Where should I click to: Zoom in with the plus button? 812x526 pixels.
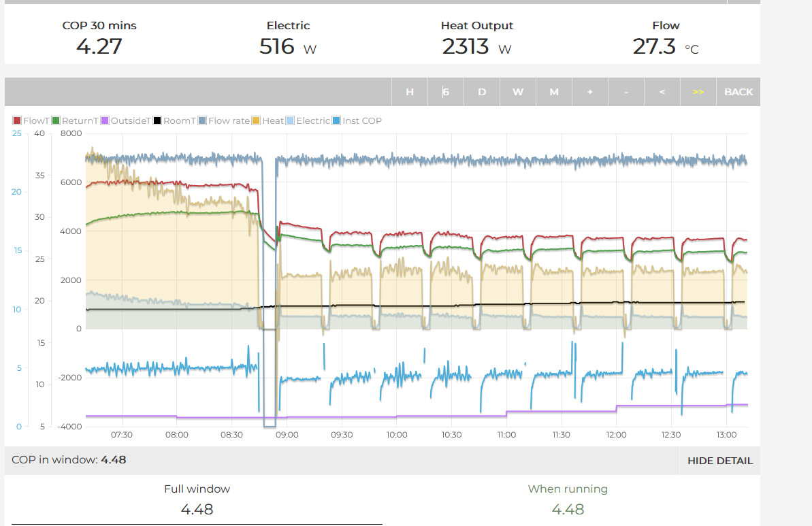pos(590,92)
